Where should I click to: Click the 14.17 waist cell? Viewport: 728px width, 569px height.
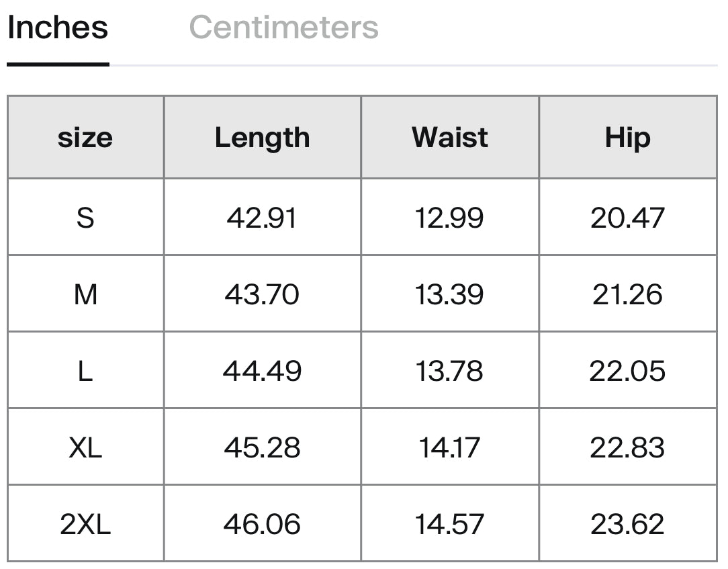[x=450, y=447]
